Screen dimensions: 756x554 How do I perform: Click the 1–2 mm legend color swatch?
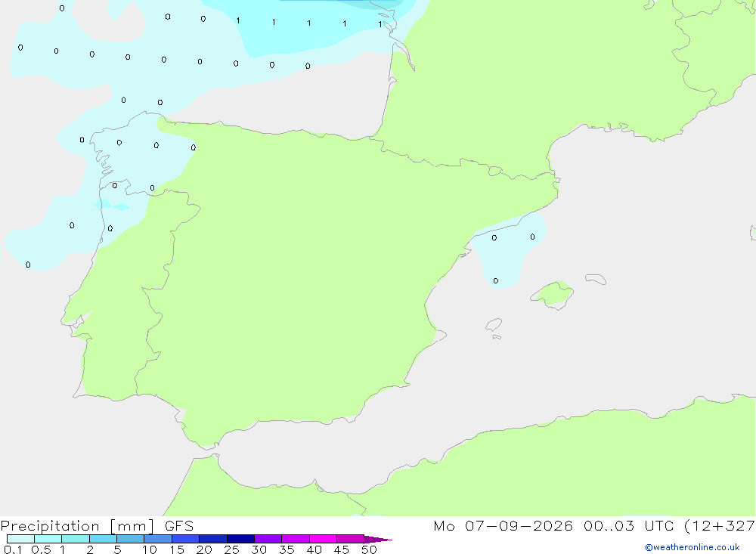pyautogui.click(x=75, y=539)
